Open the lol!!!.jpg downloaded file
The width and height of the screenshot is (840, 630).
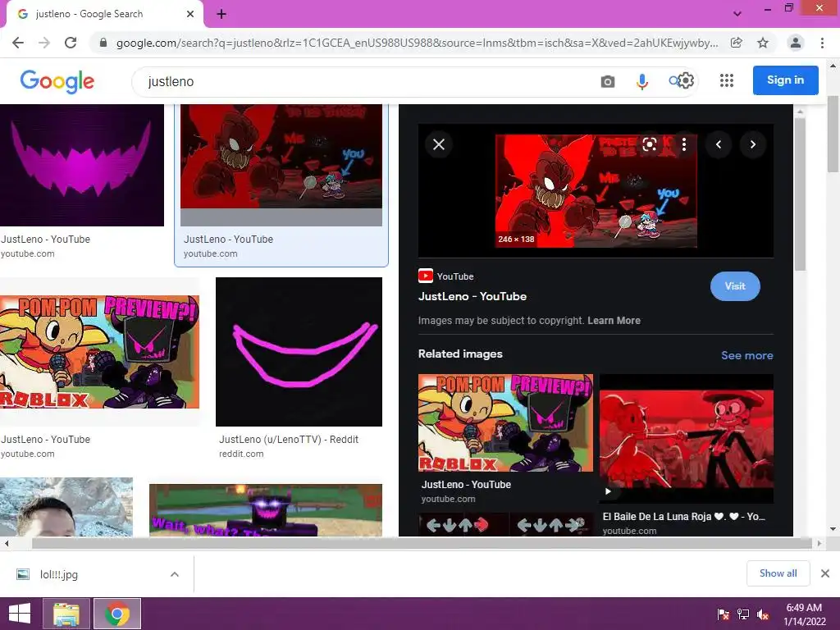click(59, 574)
